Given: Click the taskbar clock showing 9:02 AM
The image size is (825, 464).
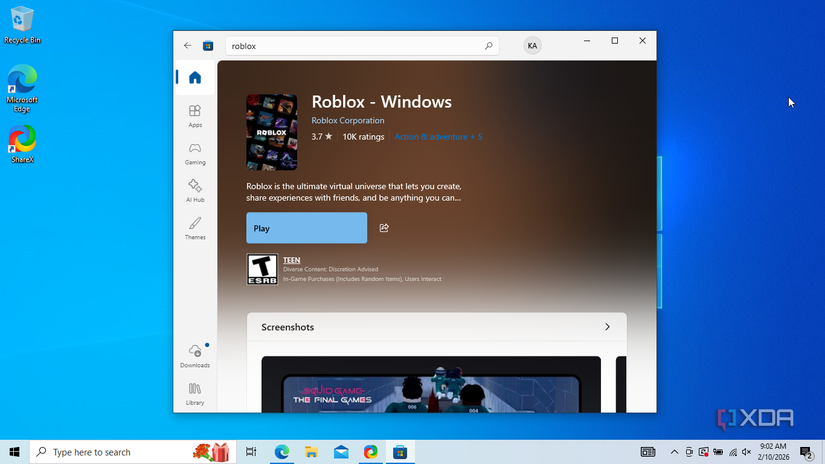Looking at the screenshot, I should pyautogui.click(x=773, y=452).
